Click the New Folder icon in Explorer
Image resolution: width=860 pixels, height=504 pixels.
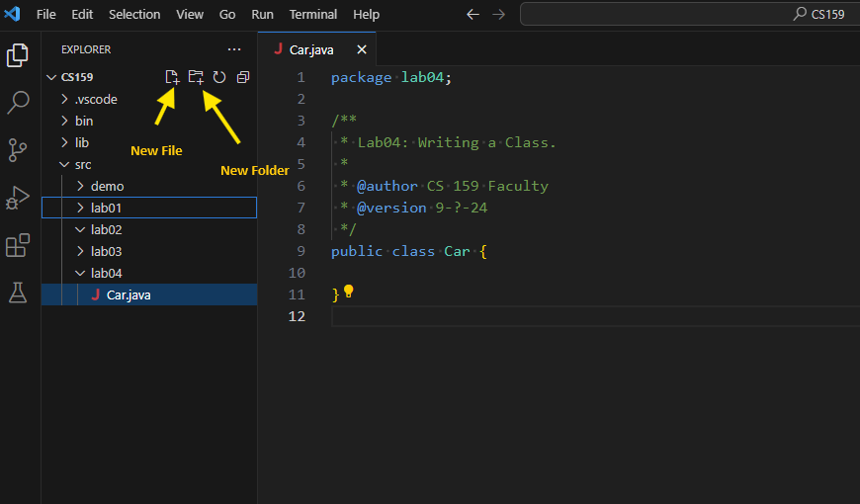(x=196, y=77)
